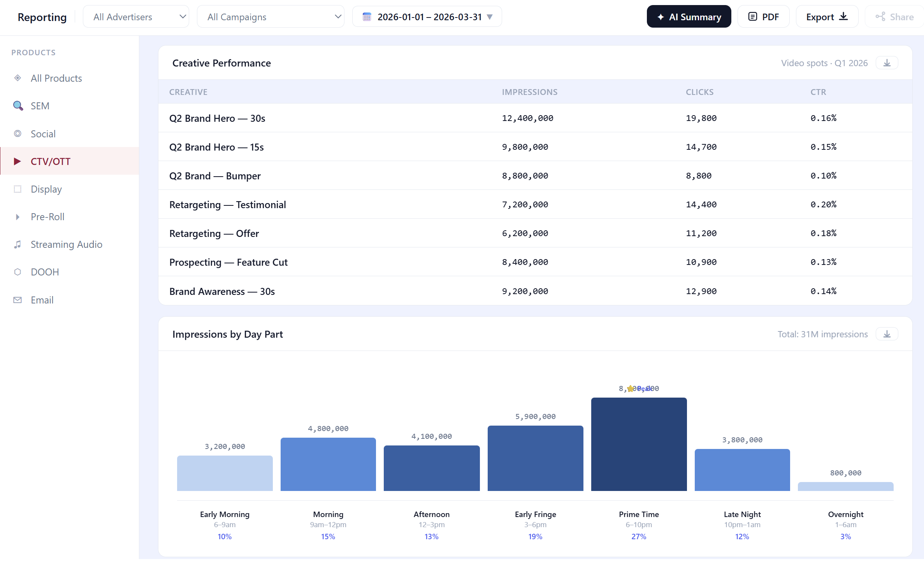The image size is (924, 561).
Task: Open Email product report
Action: click(x=69, y=300)
